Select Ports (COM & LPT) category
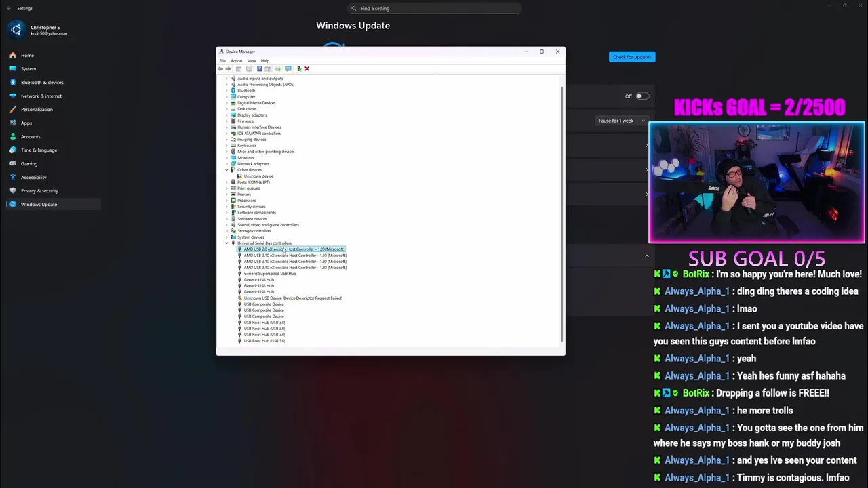 (x=254, y=182)
